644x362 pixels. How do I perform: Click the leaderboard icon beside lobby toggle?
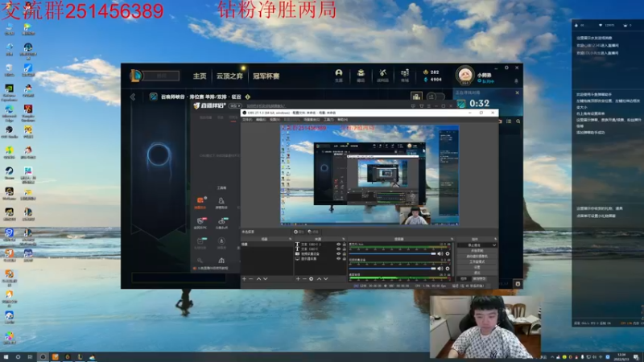click(x=416, y=97)
